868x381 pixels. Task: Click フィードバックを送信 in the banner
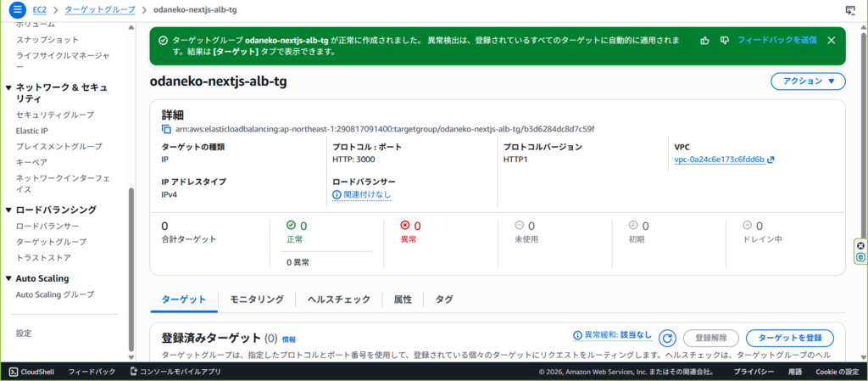[x=777, y=40]
